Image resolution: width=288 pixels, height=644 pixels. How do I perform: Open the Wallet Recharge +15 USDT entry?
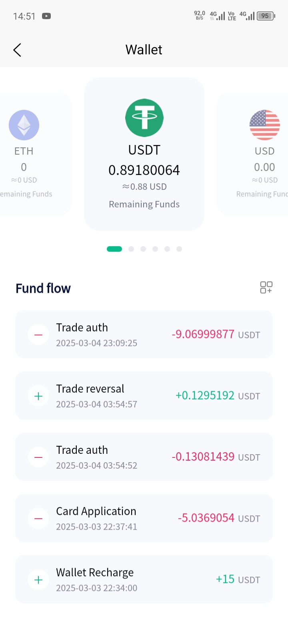(x=144, y=579)
